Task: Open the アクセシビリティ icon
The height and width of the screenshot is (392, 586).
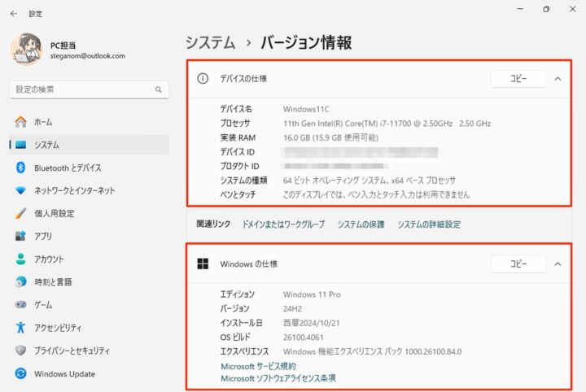Action: coord(20,328)
